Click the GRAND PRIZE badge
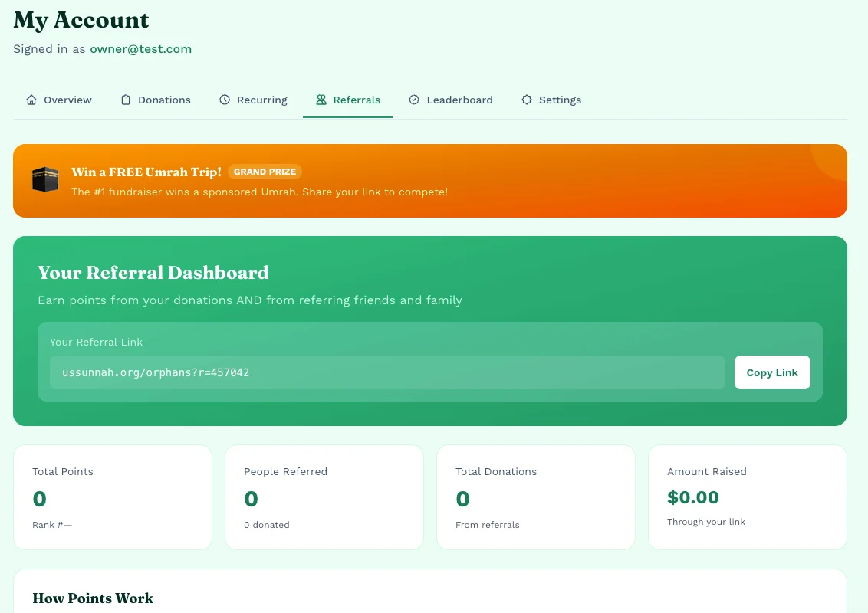868x613 pixels. tap(265, 172)
